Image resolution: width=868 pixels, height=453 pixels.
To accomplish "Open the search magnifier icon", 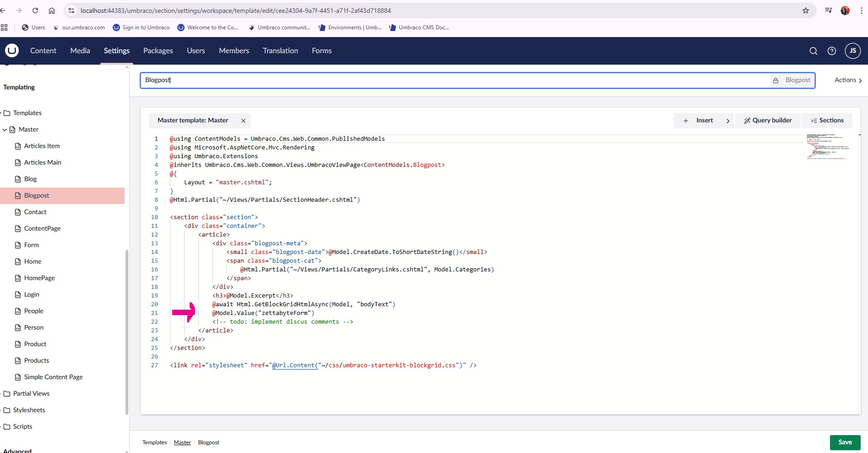I will pyautogui.click(x=813, y=51).
